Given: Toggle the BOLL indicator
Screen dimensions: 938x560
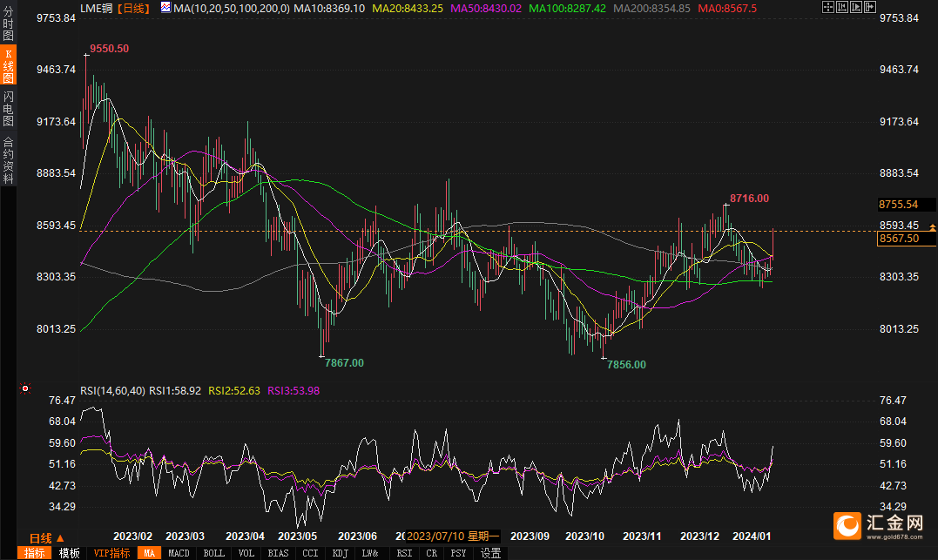Looking at the screenshot, I should [x=213, y=553].
